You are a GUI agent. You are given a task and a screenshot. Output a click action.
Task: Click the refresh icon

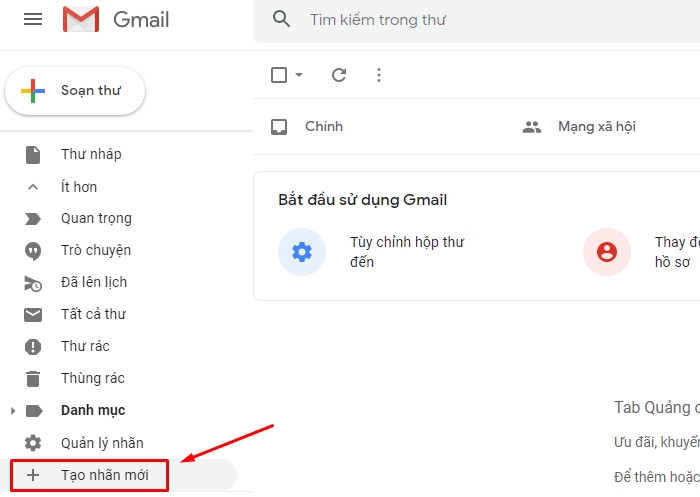pos(339,75)
